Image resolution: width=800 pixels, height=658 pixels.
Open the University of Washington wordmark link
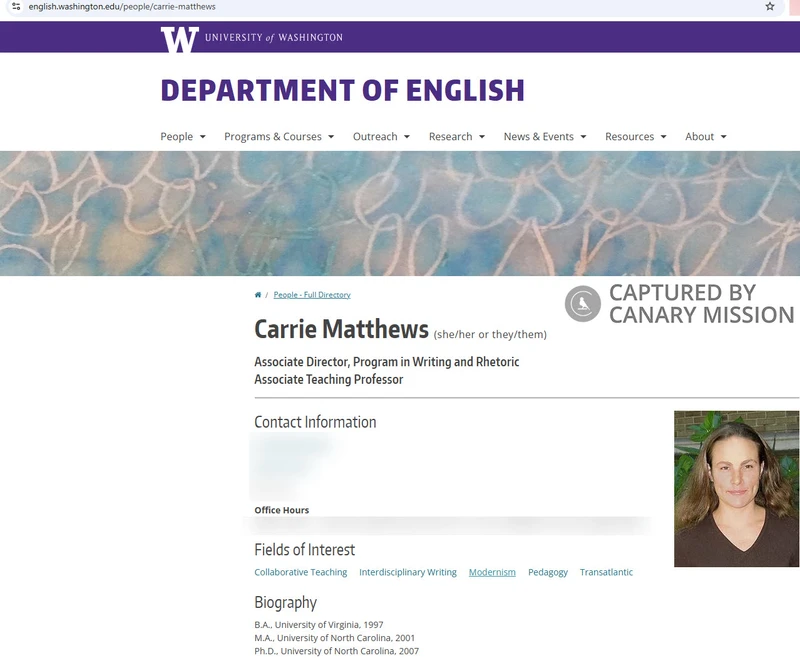274,38
